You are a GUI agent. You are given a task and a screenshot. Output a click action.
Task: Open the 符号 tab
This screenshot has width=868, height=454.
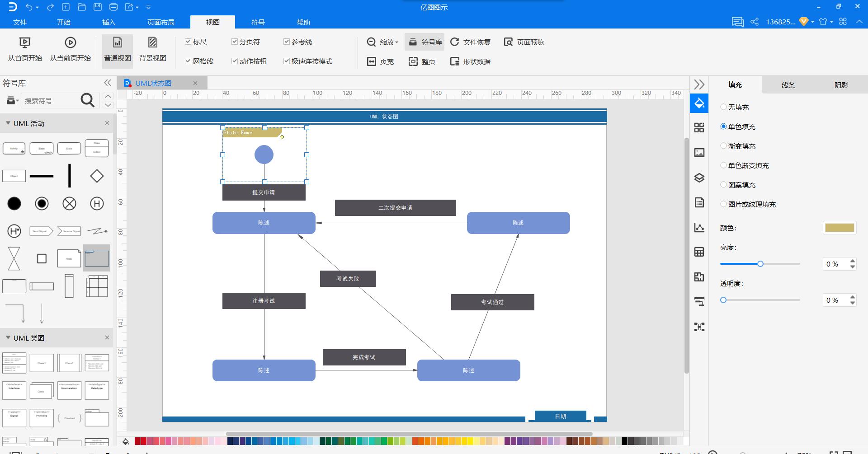[258, 22]
